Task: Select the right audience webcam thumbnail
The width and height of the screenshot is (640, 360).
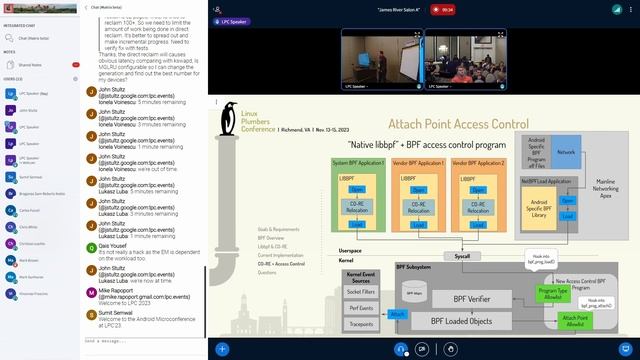Action: pos(466,60)
